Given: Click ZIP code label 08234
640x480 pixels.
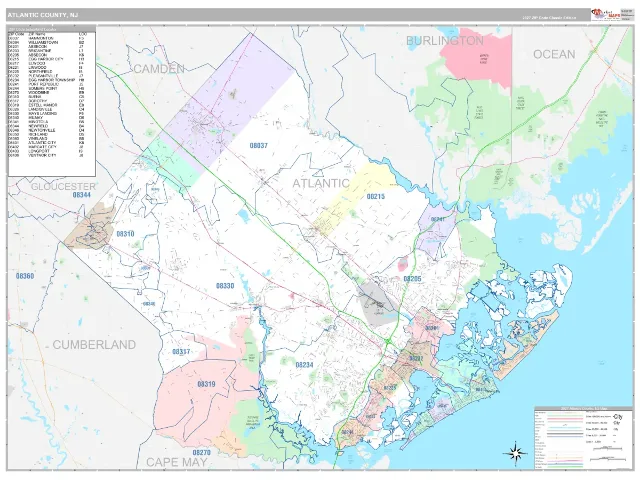Looking at the screenshot, I should tap(304, 364).
